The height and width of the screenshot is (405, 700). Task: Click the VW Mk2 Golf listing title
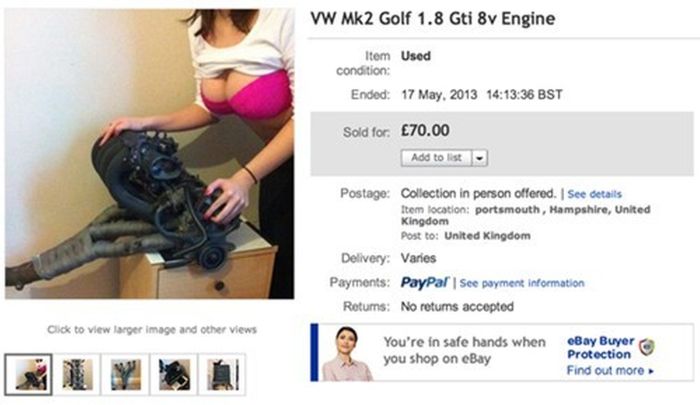(433, 19)
